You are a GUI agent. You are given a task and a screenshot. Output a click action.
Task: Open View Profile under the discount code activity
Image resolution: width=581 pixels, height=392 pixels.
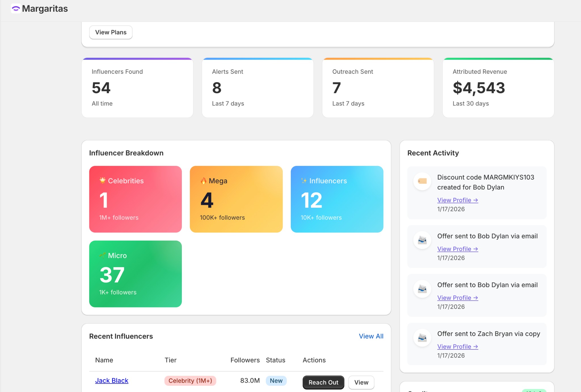457,200
